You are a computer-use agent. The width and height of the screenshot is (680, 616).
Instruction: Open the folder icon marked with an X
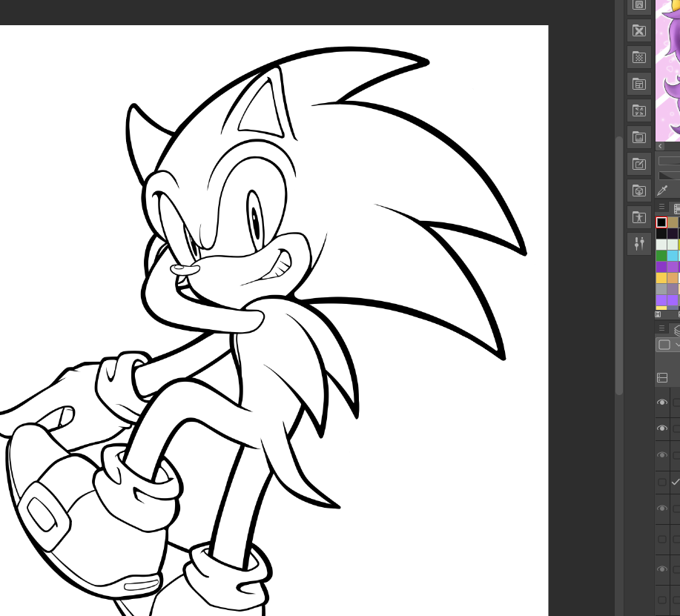tap(638, 31)
